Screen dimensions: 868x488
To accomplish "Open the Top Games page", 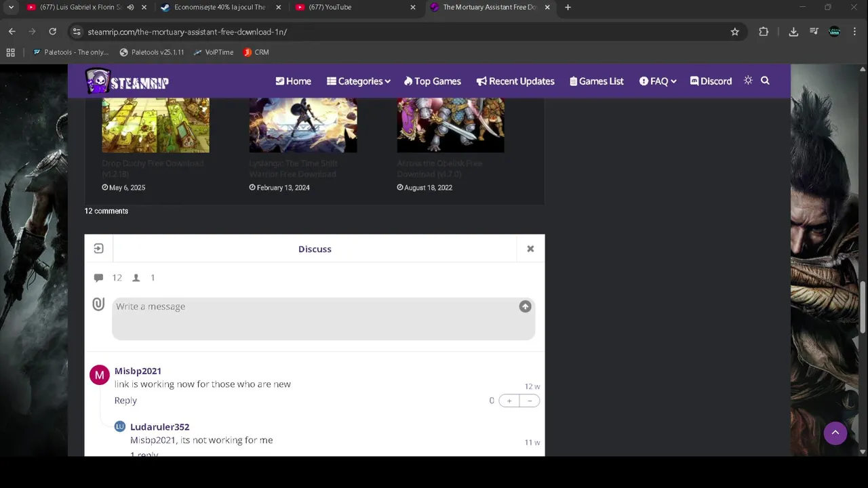I will pyautogui.click(x=432, y=81).
